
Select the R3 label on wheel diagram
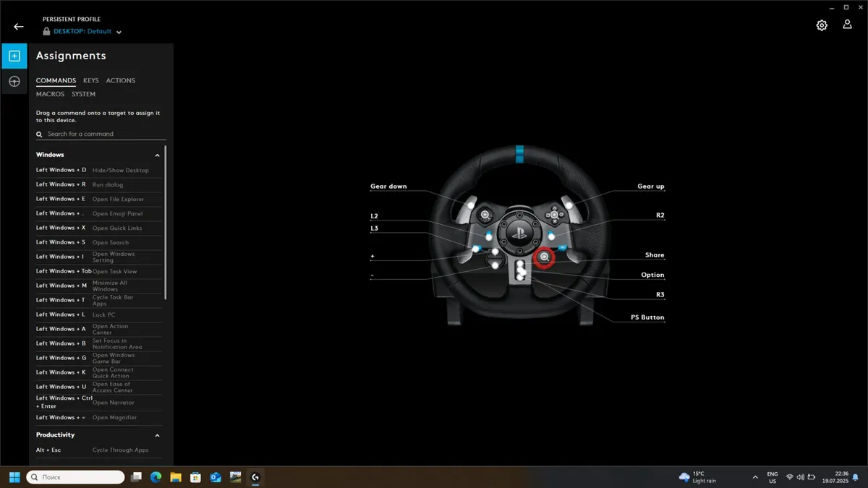(x=660, y=295)
